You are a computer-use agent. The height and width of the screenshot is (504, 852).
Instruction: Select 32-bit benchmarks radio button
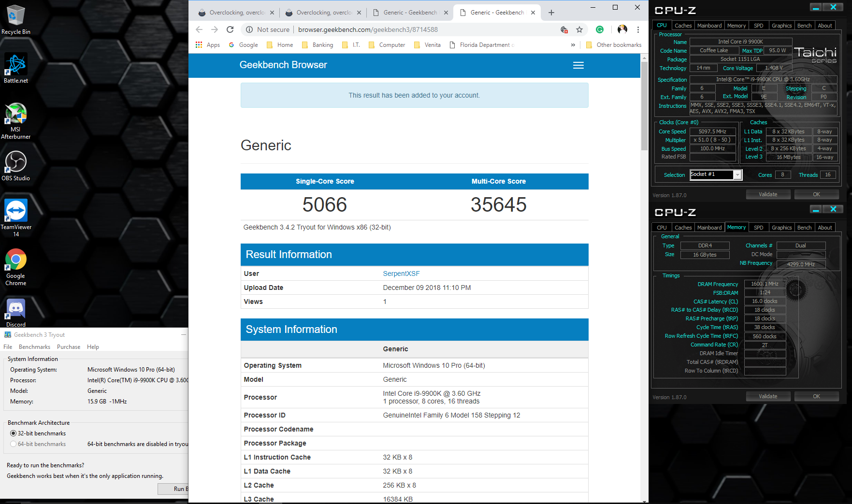pos(14,433)
